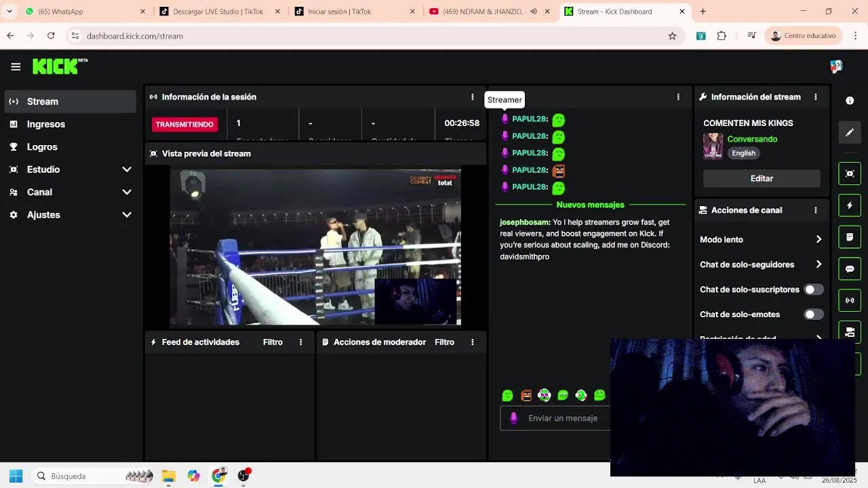Click the Conversando category link
This screenshot has height=488, width=868.
[x=752, y=139]
